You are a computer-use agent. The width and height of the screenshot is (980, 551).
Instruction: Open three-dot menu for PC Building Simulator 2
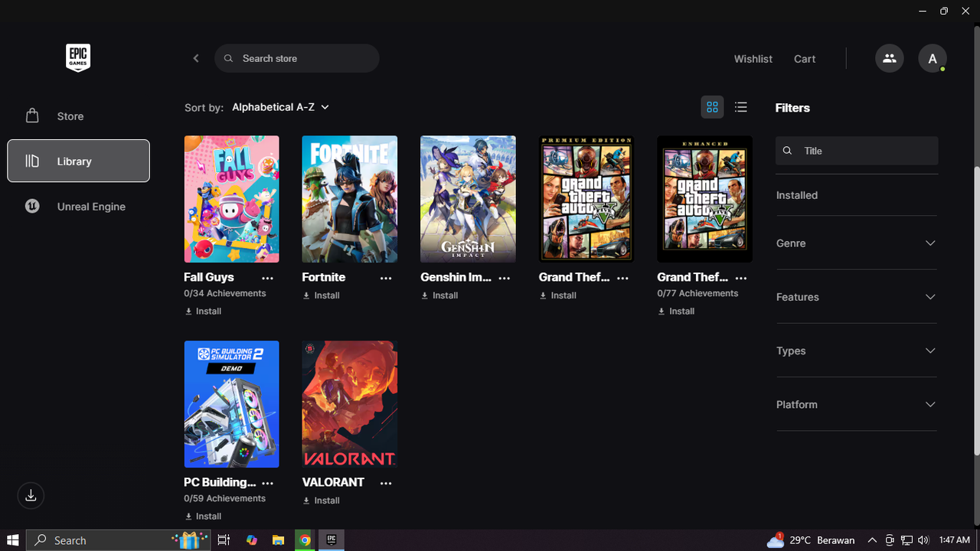[267, 484]
